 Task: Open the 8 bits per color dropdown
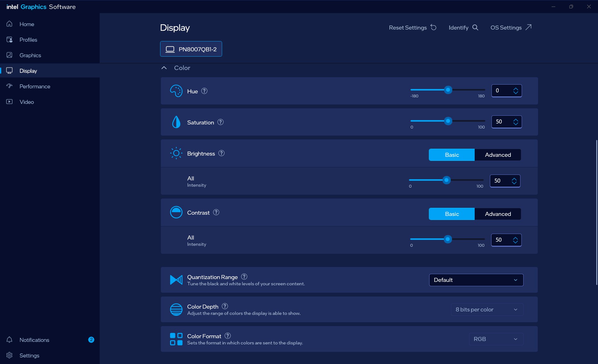tap(487, 310)
